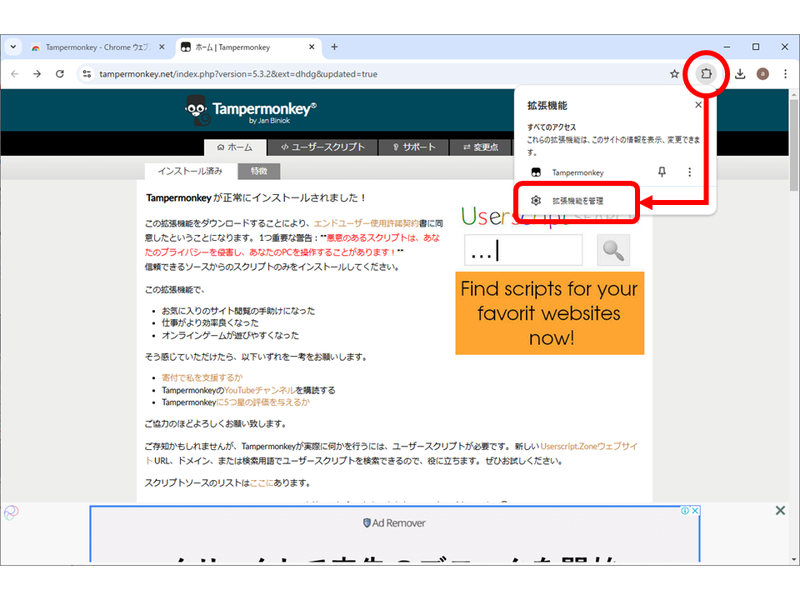
Task: Go forward with the forward arrow
Action: point(37,74)
